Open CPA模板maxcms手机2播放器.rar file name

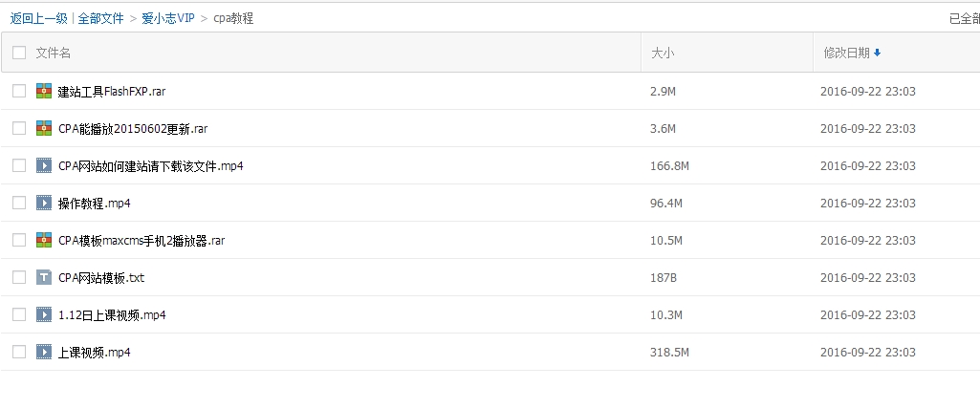tap(142, 240)
